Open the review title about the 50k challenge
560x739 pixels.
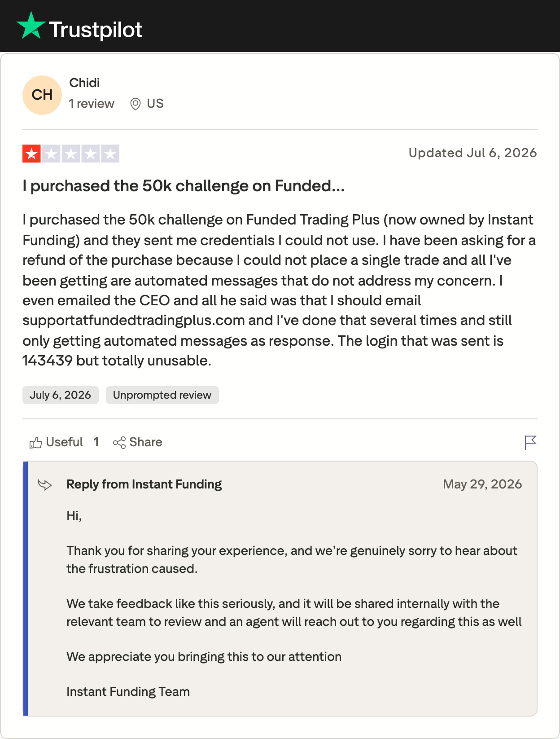click(x=184, y=186)
